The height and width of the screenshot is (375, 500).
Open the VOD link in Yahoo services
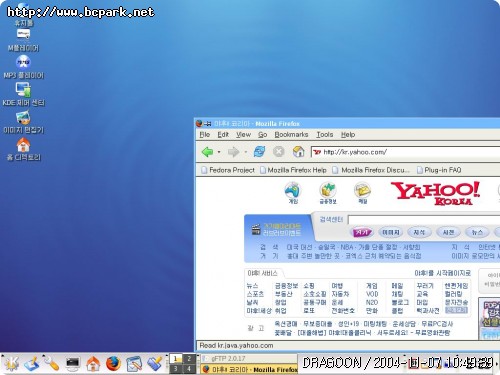click(372, 294)
